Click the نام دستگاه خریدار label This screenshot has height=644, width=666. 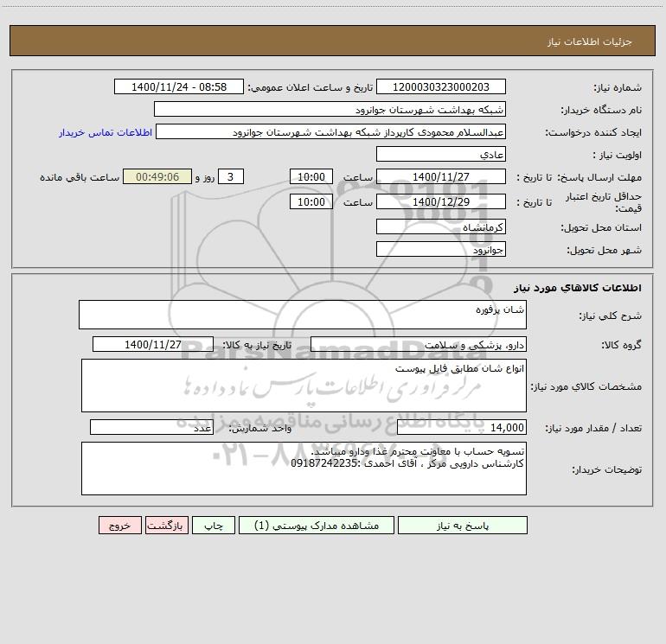point(601,111)
